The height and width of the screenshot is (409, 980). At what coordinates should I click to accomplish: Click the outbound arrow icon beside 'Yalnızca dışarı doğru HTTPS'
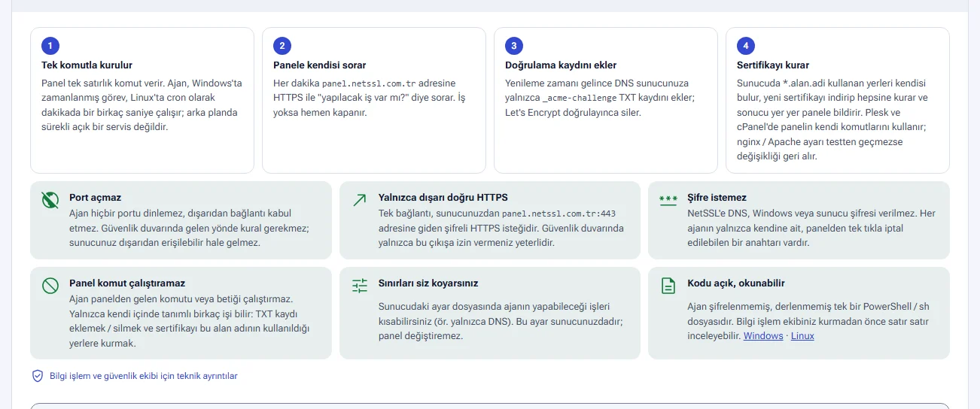[x=360, y=200]
